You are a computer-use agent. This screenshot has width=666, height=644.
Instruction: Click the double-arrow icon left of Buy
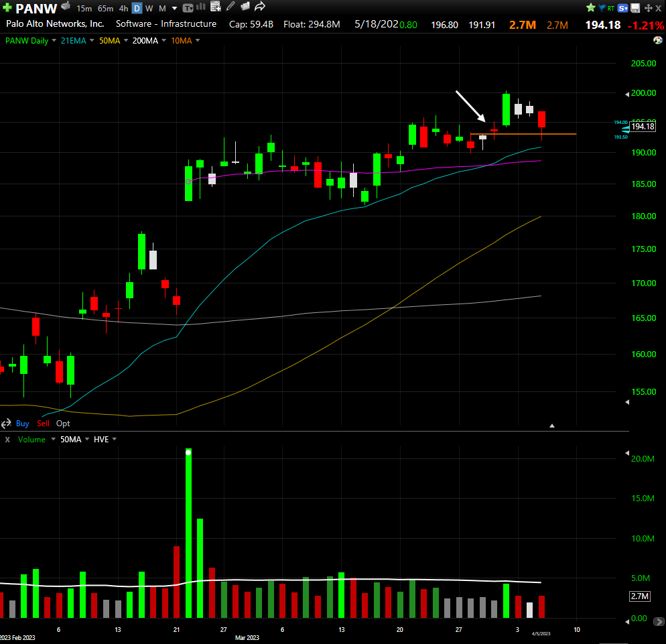(6, 424)
